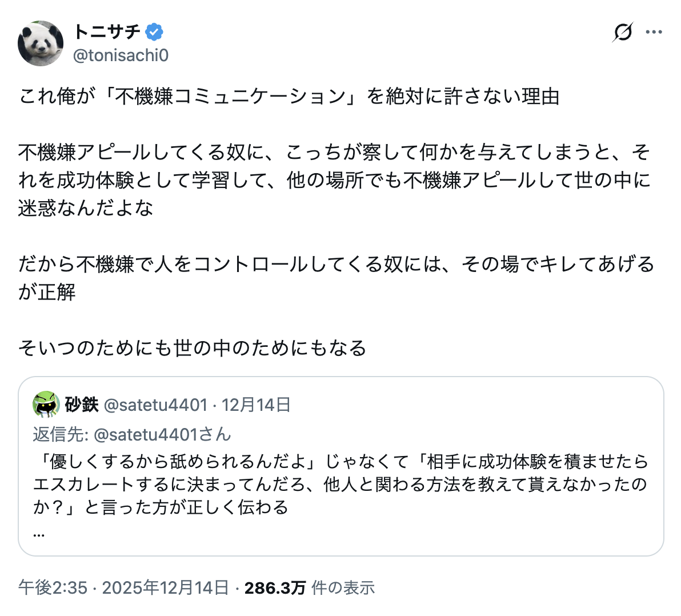Viewport: 681px width, 616px height.
Task: Open the quoted tweet starting with 「優しくするから
Action: (340, 483)
